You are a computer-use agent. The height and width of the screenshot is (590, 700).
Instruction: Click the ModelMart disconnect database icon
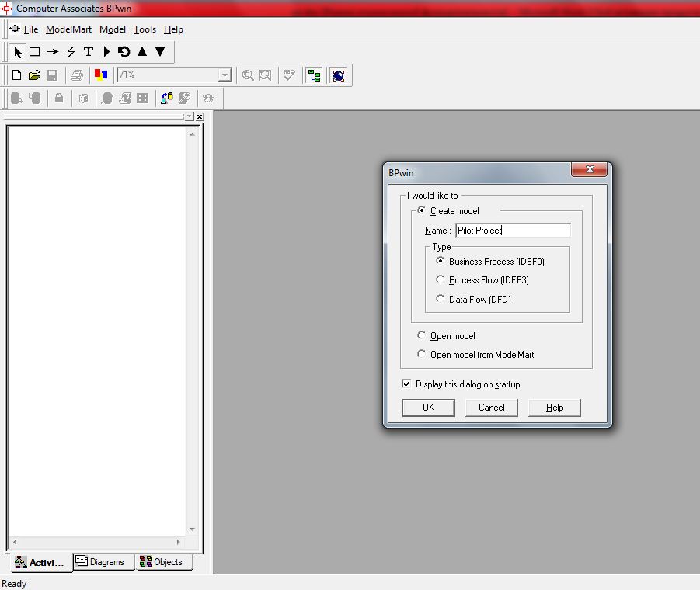(x=35, y=98)
